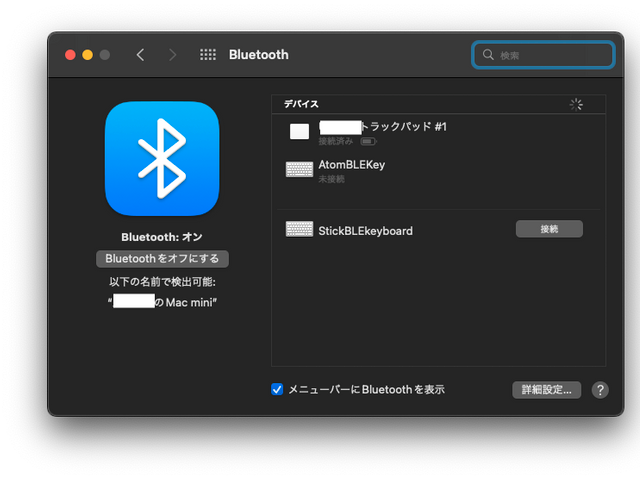Click the 未接続 status under AtomBLEKey
This screenshot has width=640, height=480.
coord(331,179)
